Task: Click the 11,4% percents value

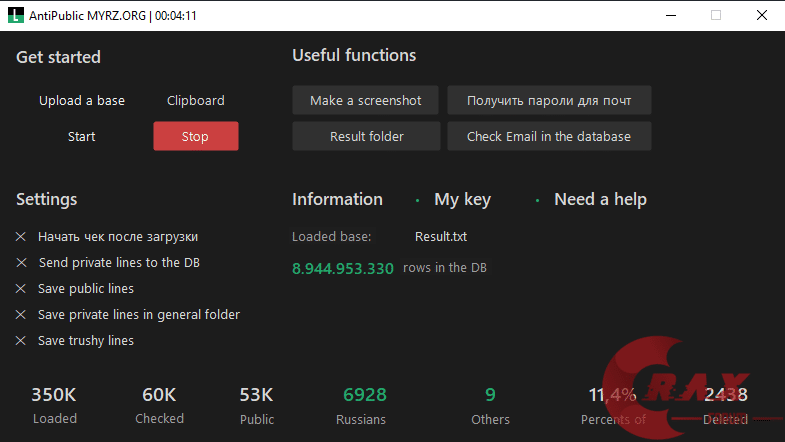Action: 613,395
